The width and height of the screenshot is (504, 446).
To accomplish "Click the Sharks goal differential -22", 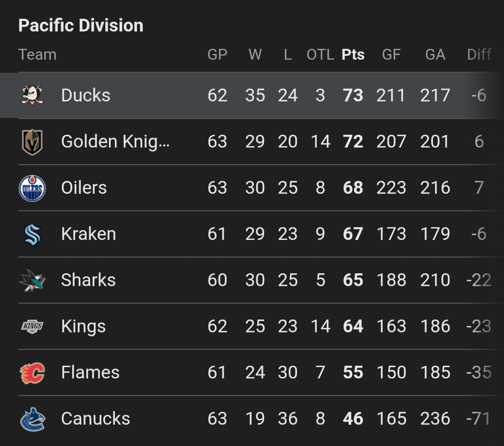I will coord(479,280).
